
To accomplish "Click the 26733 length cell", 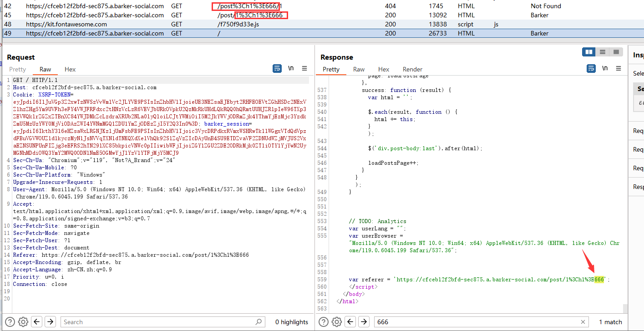I will click(437, 33).
